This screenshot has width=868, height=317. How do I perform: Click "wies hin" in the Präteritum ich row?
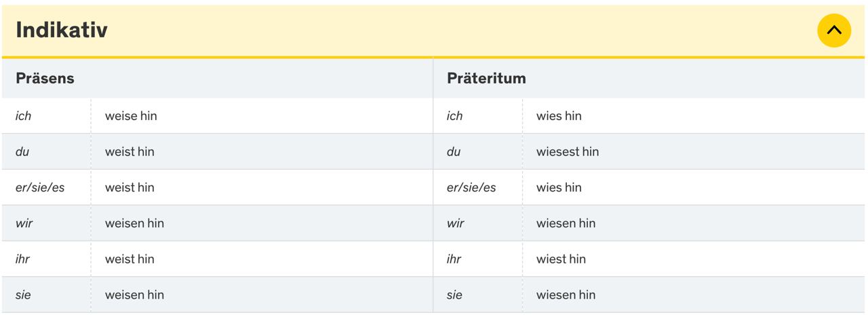[x=559, y=116]
